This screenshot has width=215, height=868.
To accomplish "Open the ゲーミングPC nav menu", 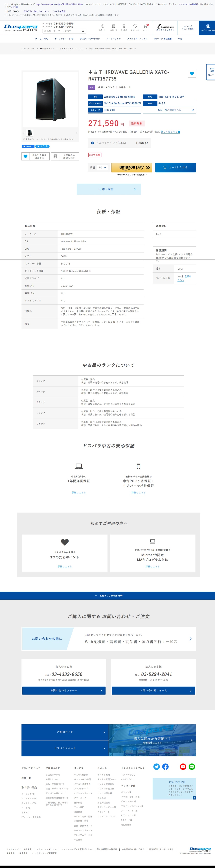I will pos(41,39).
